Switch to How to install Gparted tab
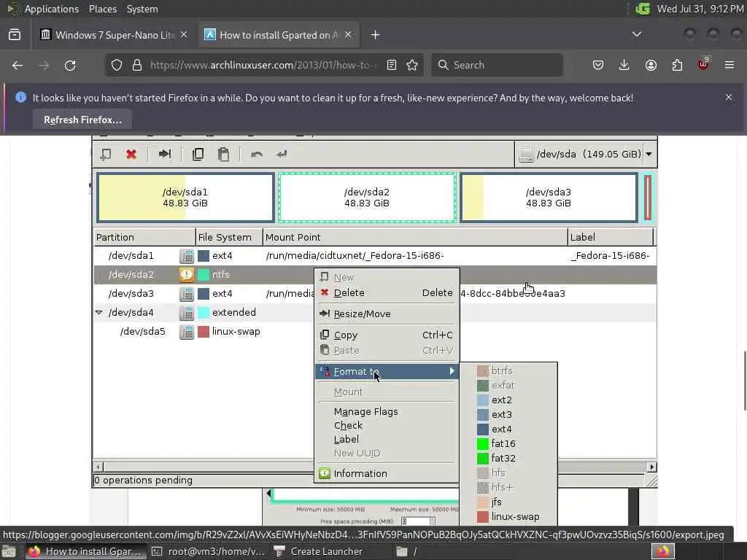747x560 pixels. tap(279, 35)
